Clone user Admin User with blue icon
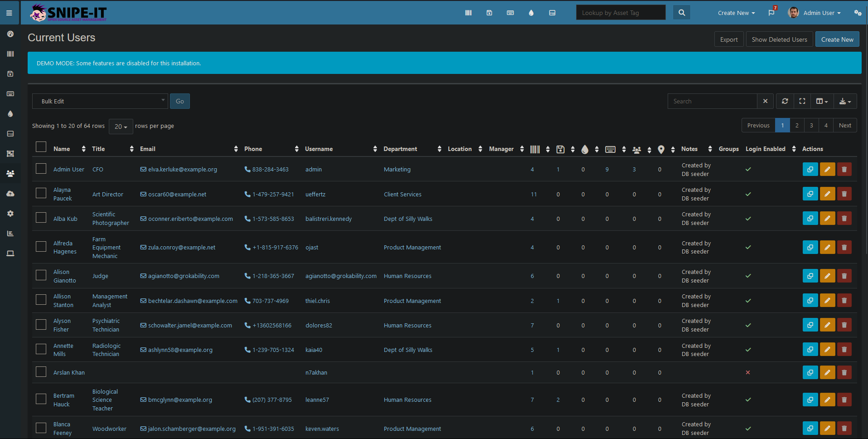 point(810,169)
